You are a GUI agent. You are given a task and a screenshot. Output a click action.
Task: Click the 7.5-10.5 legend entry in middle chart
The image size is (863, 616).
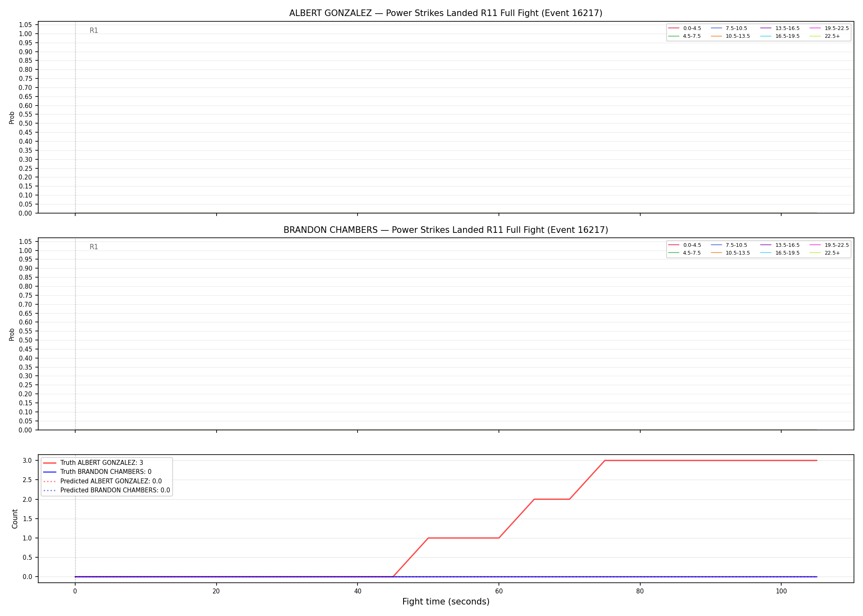(729, 245)
